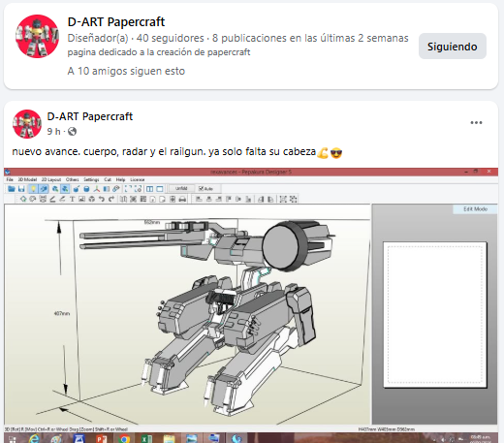Viewport: 504px width, 443px height.
Task: Open the License menu
Action: click(138, 179)
